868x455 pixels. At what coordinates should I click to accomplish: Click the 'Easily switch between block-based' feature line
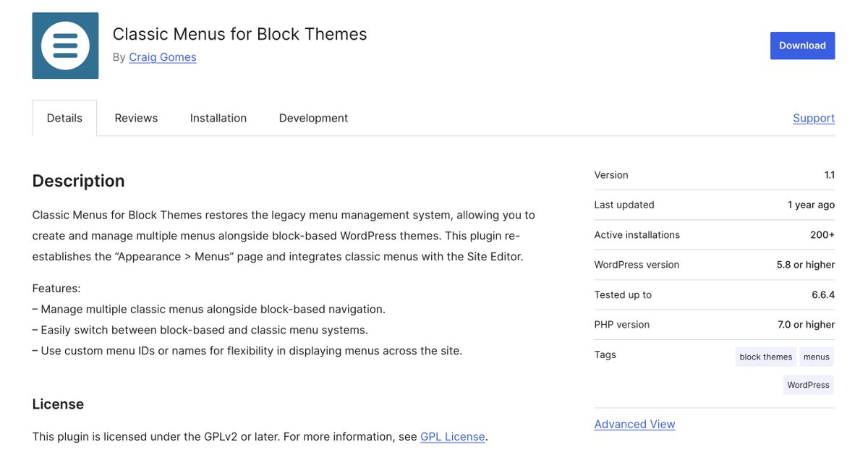click(200, 330)
